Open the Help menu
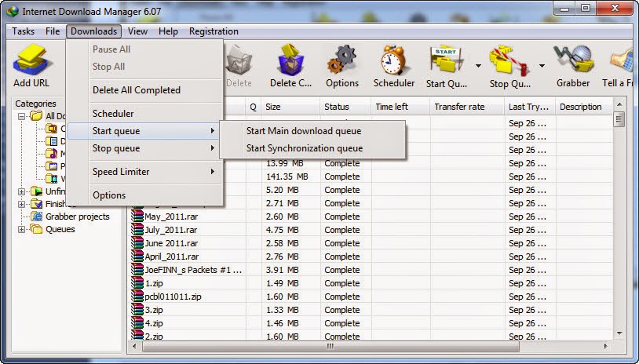This screenshot has height=364, width=639. pyautogui.click(x=168, y=31)
